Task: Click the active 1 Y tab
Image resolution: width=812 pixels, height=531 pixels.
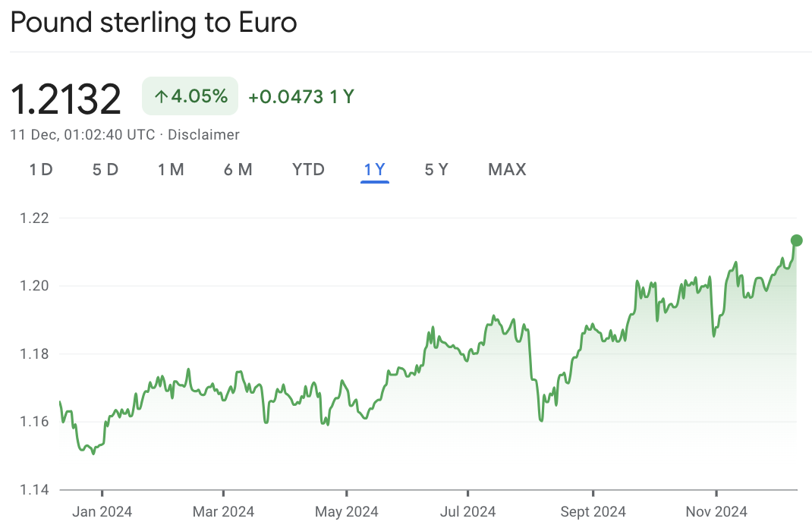Action: (375, 169)
